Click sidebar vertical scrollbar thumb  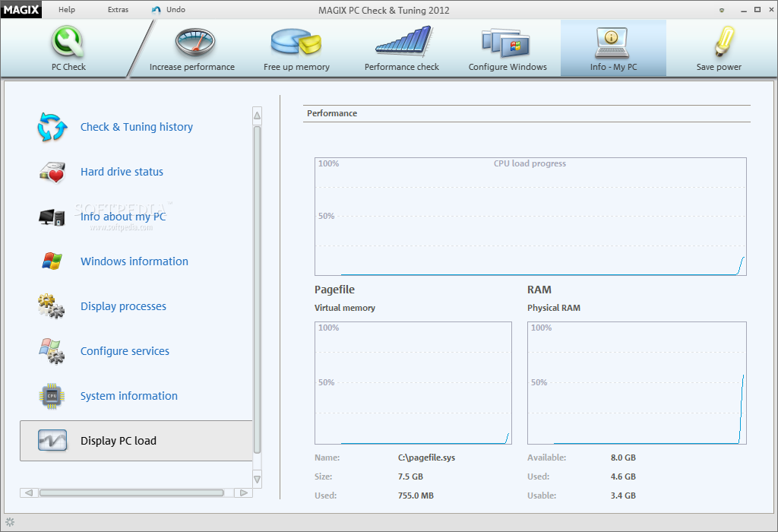[257, 290]
